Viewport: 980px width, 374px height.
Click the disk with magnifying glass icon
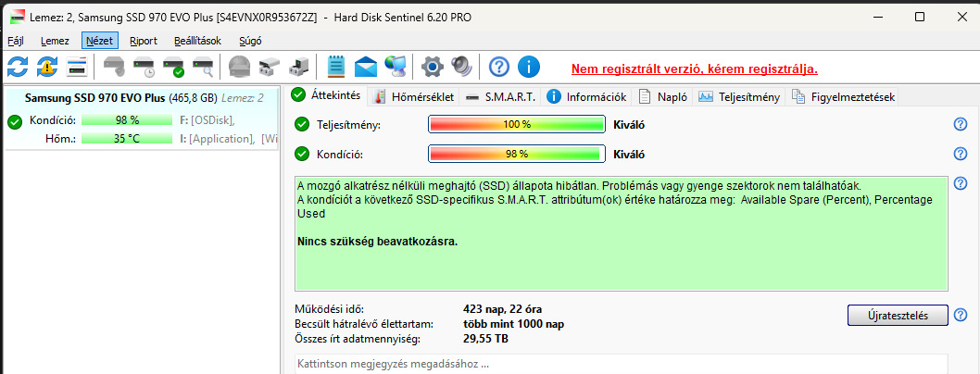click(203, 66)
